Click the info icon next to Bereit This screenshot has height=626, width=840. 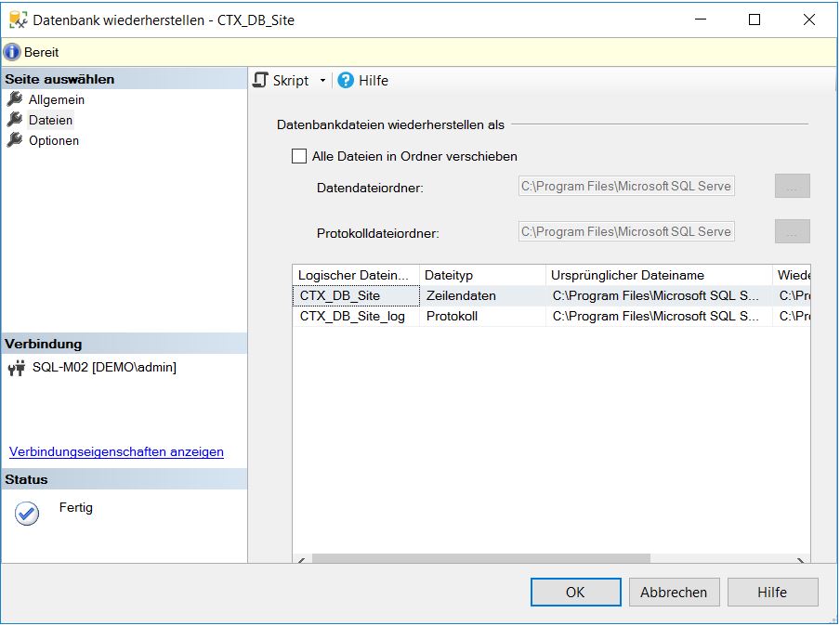[x=10, y=52]
